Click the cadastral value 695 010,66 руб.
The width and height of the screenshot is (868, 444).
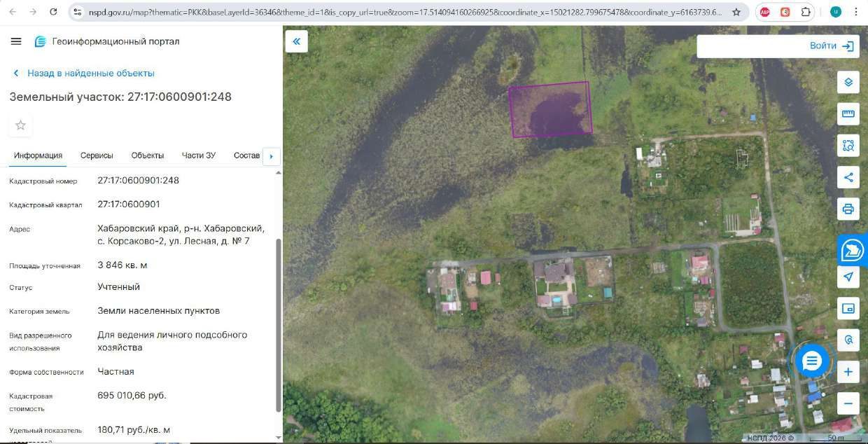point(132,396)
